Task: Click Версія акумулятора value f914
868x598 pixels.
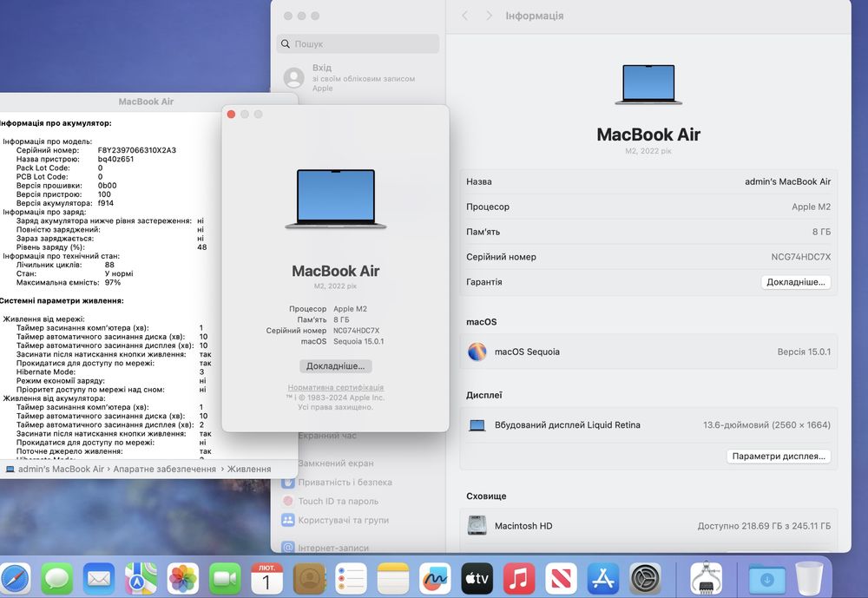Action: (x=106, y=203)
